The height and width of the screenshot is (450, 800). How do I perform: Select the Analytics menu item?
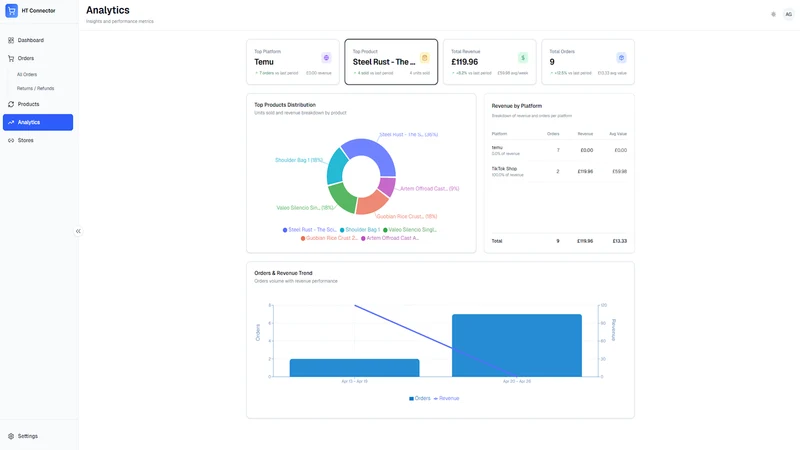click(38, 122)
